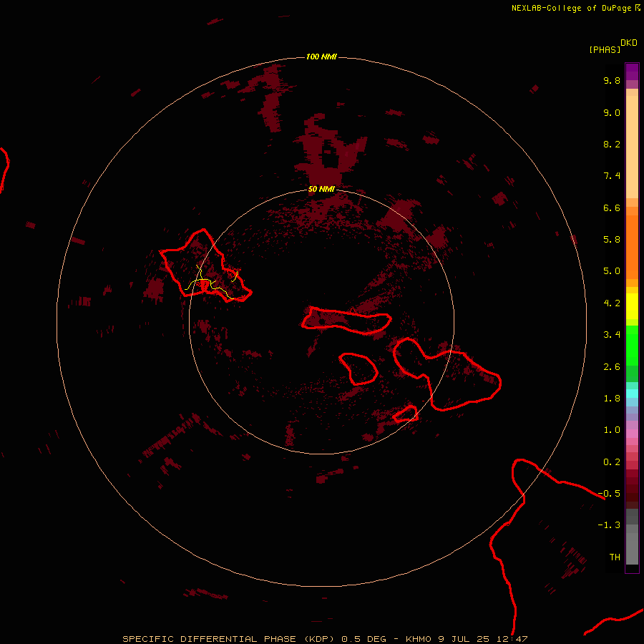Image resolution: width=644 pixels, height=644 pixels.
Task: Click the [PHAS] unit label
Action: coord(605,49)
